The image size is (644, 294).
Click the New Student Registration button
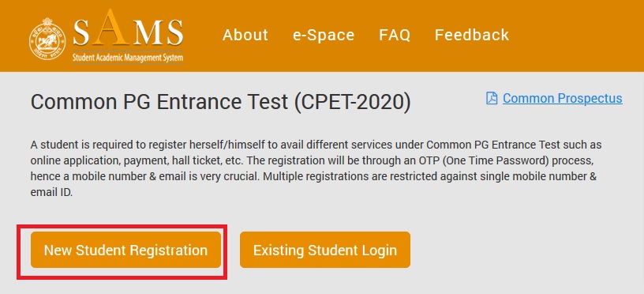point(125,250)
